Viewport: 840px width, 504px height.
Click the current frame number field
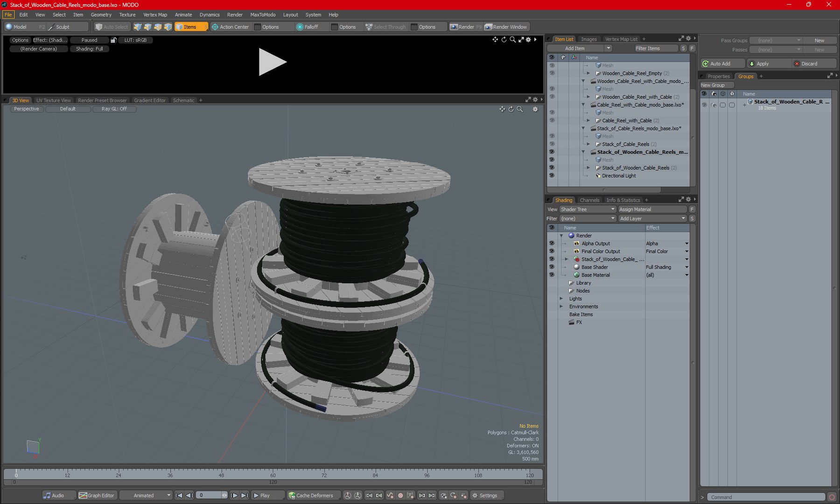(x=209, y=496)
